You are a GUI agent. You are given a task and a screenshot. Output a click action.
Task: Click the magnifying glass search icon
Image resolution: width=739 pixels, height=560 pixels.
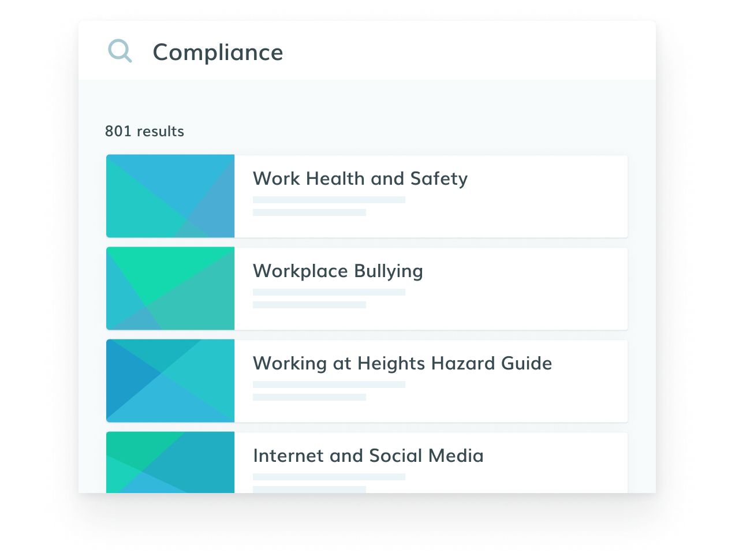click(120, 51)
